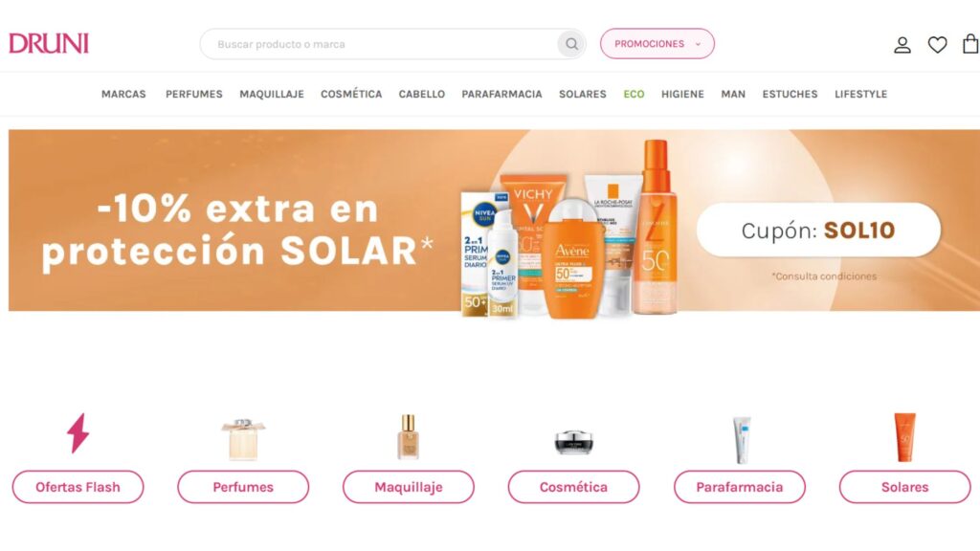This screenshot has width=980, height=551.
Task: Open the Parafarmacia navigation item
Action: pyautogui.click(x=501, y=94)
